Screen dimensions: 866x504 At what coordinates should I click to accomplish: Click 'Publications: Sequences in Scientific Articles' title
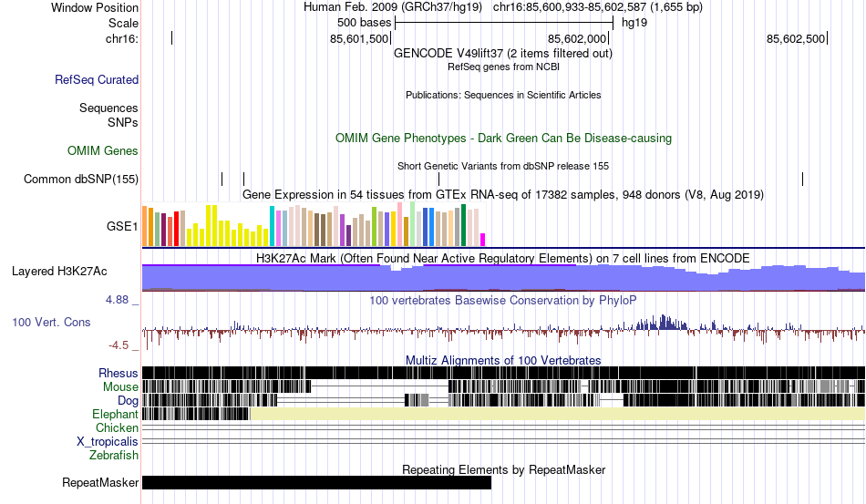[503, 95]
